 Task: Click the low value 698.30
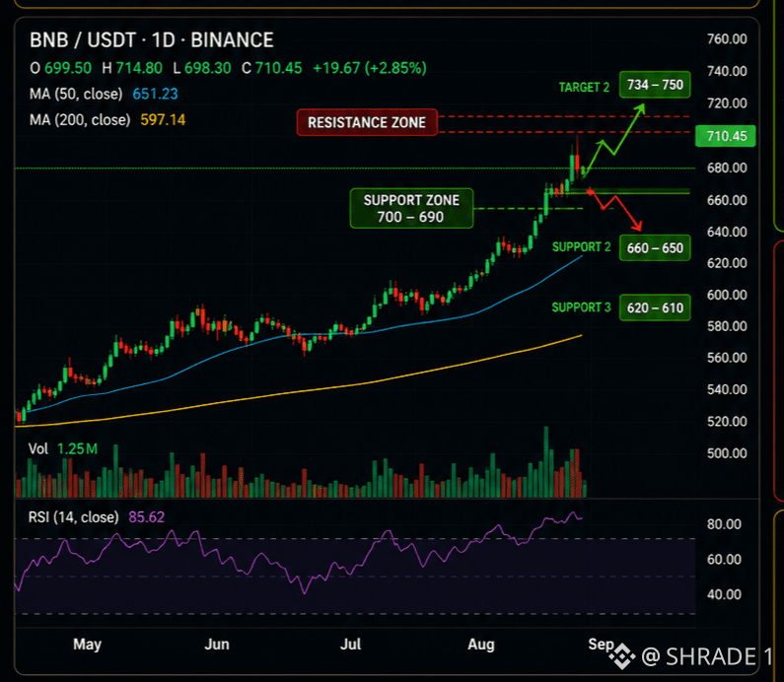tap(207, 68)
